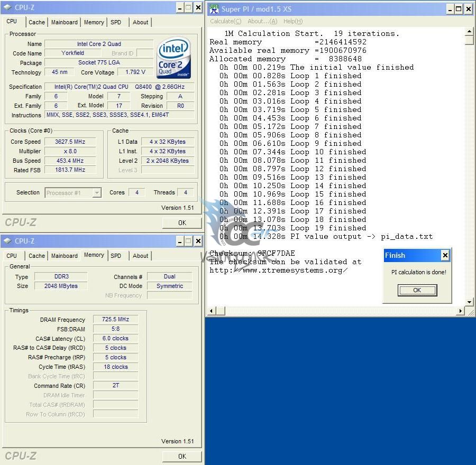Image resolution: width=476 pixels, height=465 pixels.
Task: Open SPD tab in top CPU-Z window
Action: [x=116, y=22]
